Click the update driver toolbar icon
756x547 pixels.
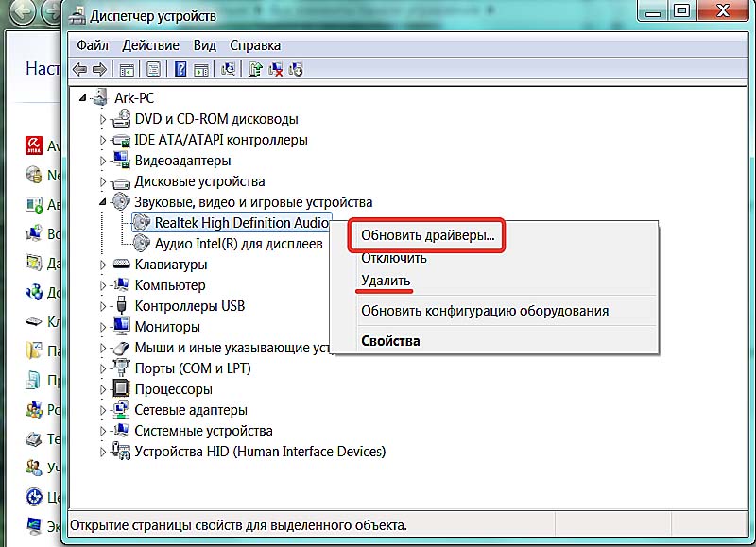click(255, 69)
